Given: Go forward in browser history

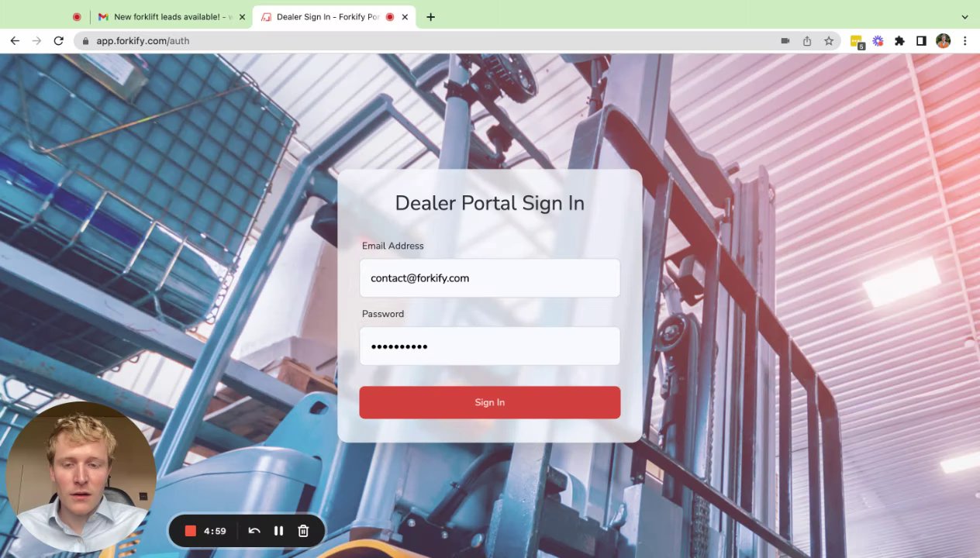Looking at the screenshot, I should tap(36, 40).
